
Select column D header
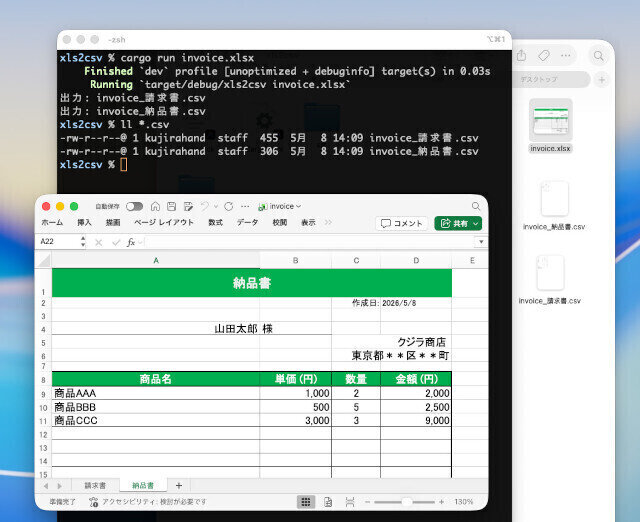coord(416,260)
